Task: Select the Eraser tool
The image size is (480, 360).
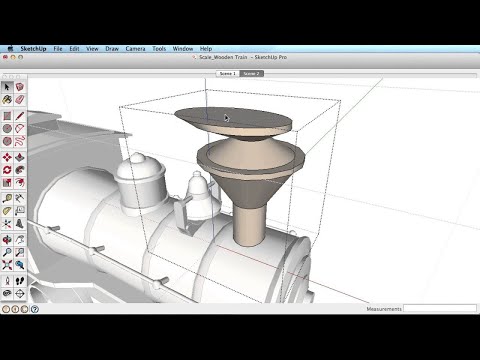Action: coord(20,99)
